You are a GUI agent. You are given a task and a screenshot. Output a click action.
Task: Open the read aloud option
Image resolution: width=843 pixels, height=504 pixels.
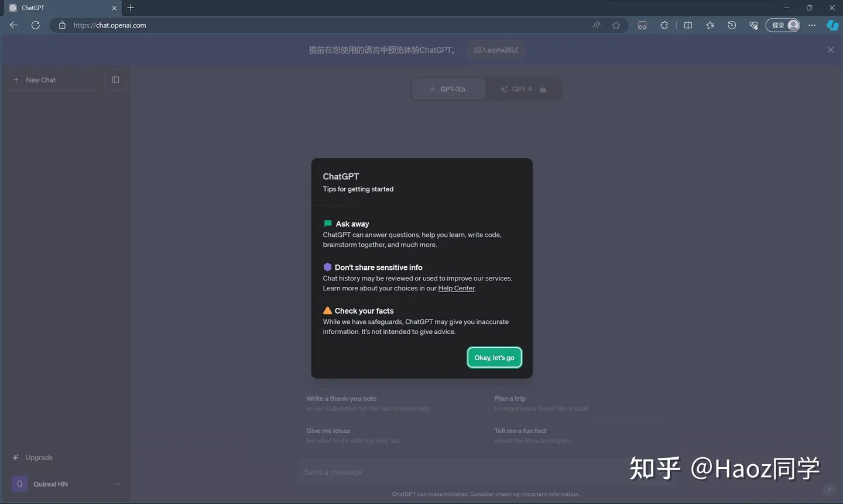(597, 25)
